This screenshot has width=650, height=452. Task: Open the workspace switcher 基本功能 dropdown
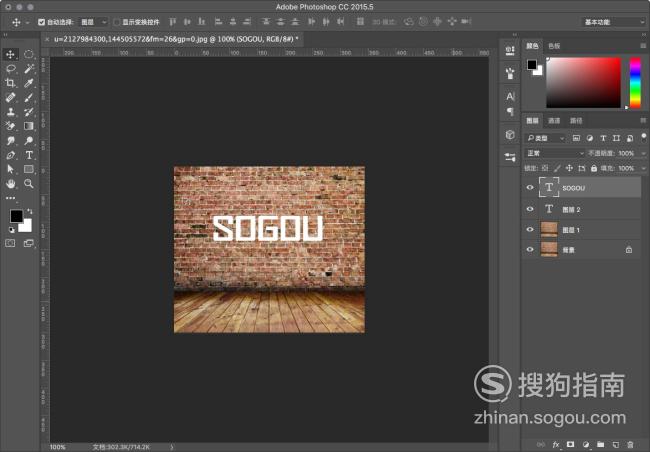coord(613,22)
